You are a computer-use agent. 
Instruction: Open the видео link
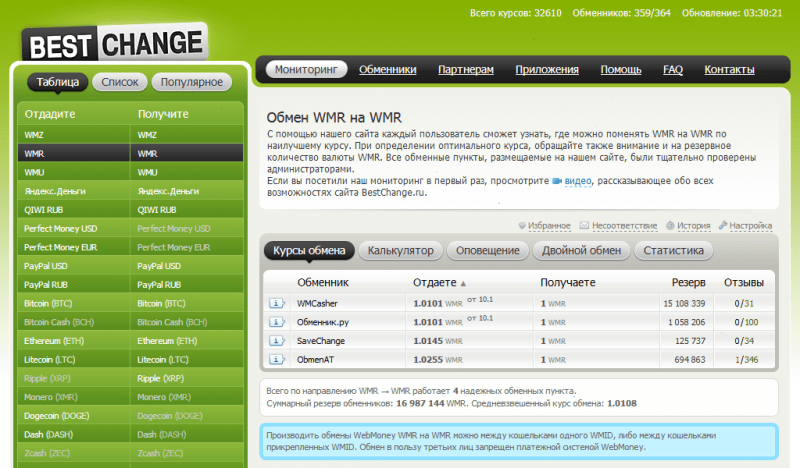tap(578, 181)
